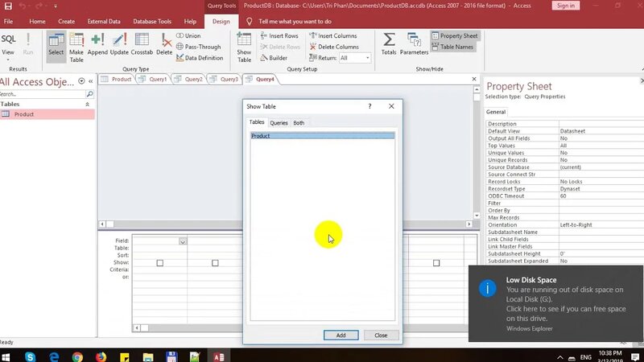Open the All Access Objects pane menu
644x362 pixels.
[81, 81]
